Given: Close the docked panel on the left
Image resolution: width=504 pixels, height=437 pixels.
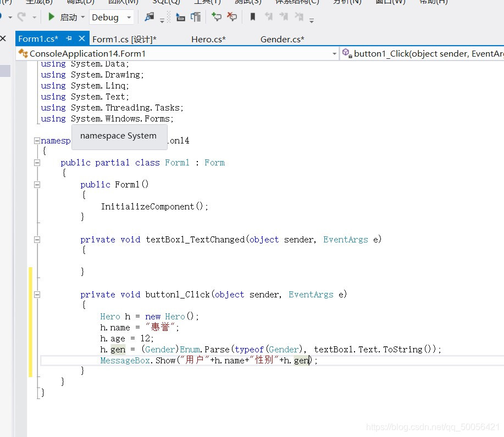Looking at the screenshot, I should click(3, 38).
